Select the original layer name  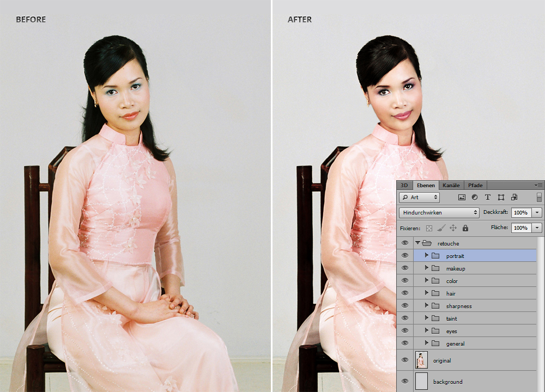tap(442, 361)
